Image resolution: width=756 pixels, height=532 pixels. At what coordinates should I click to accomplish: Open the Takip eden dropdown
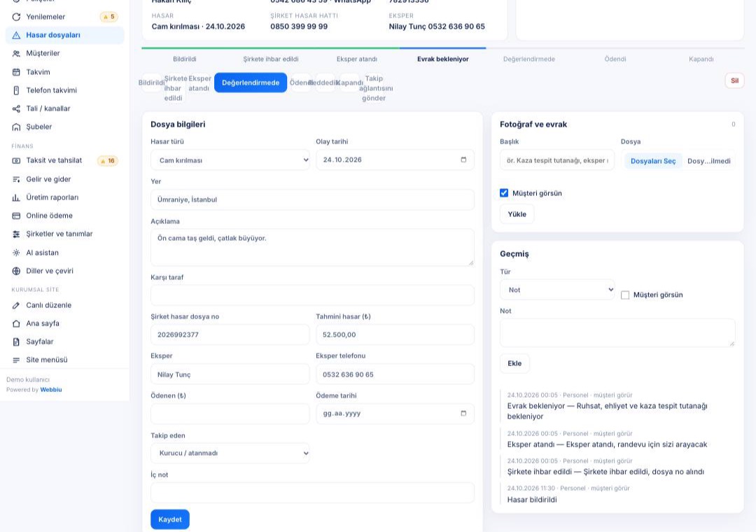pos(230,454)
